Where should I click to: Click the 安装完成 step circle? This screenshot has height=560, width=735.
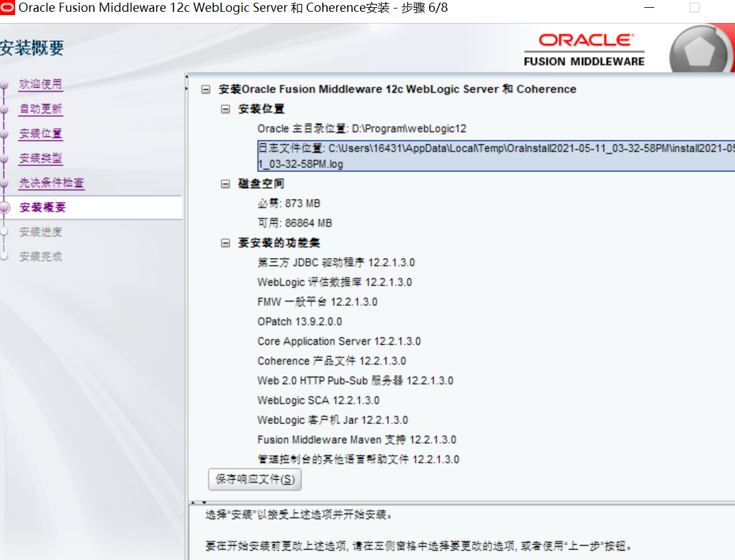(x=4, y=257)
